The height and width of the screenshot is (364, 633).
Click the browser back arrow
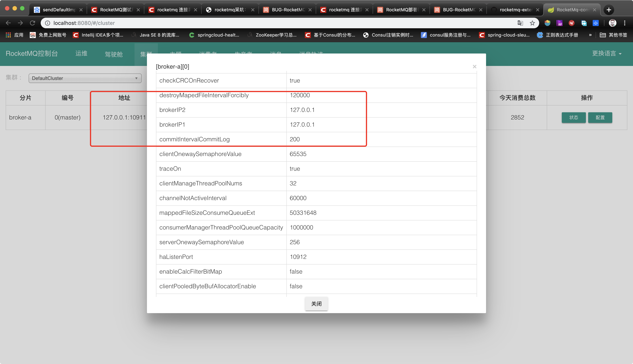point(8,23)
